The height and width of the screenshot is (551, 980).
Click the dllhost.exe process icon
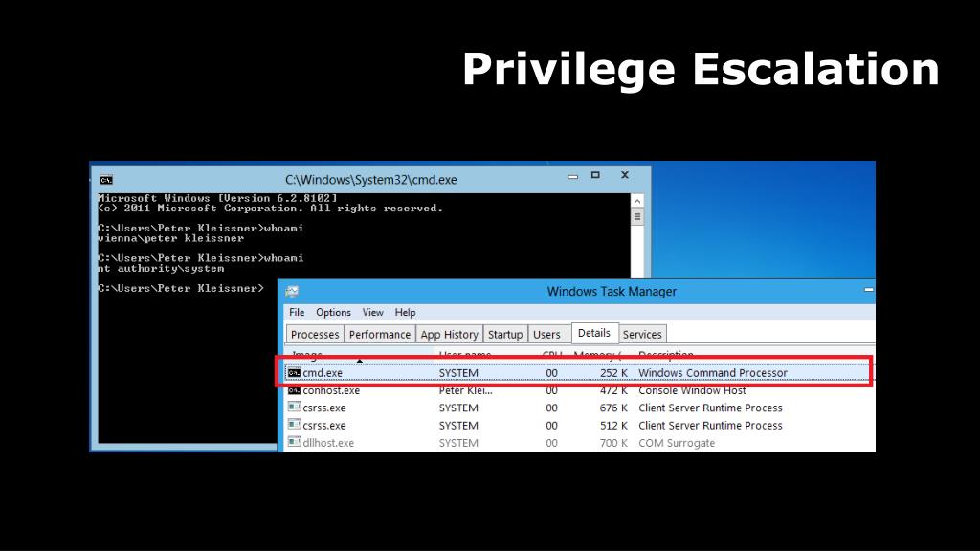click(294, 442)
